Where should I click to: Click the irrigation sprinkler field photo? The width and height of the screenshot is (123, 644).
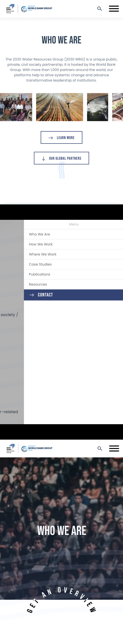pyautogui.click(x=60, y=107)
